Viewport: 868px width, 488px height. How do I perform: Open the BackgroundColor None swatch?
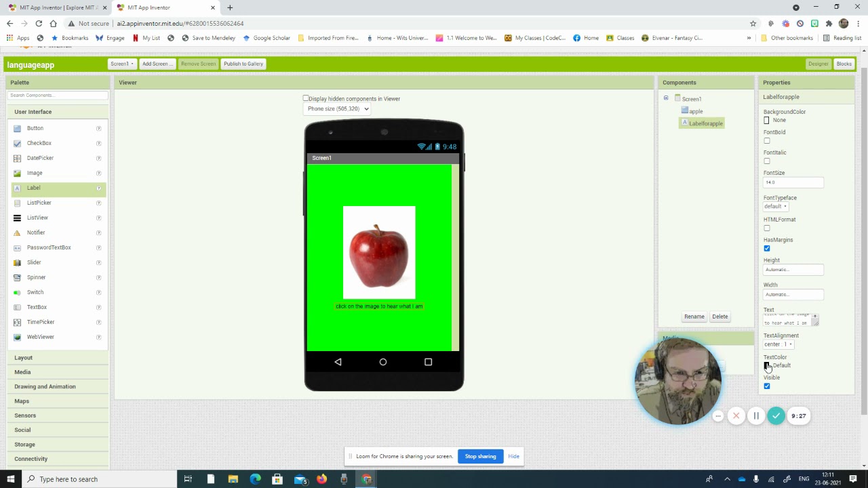coord(767,121)
